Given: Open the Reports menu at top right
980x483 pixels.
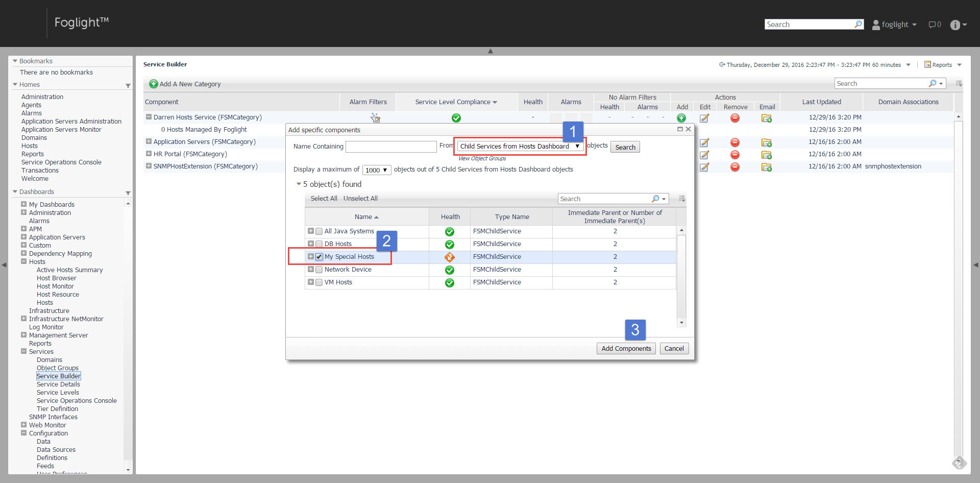Looking at the screenshot, I should tap(942, 65).
